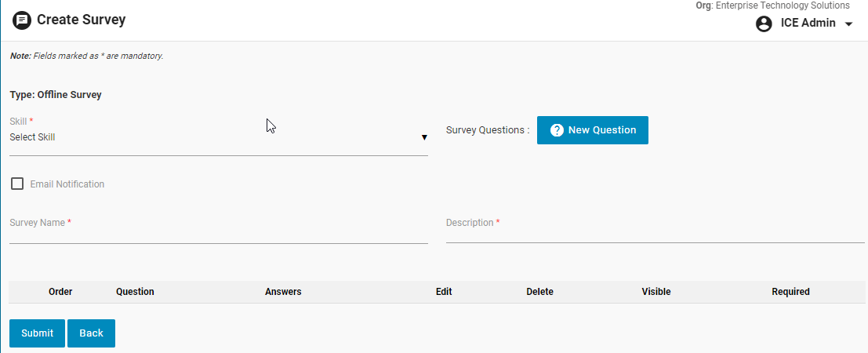868x353 pixels.
Task: Click into the Description field
Action: [655, 232]
